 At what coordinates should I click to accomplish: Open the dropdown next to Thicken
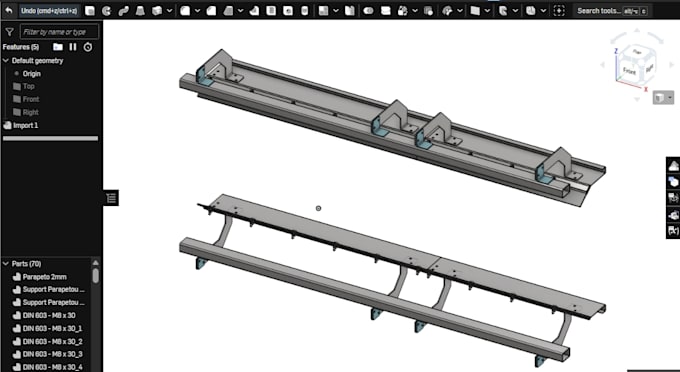[169, 11]
